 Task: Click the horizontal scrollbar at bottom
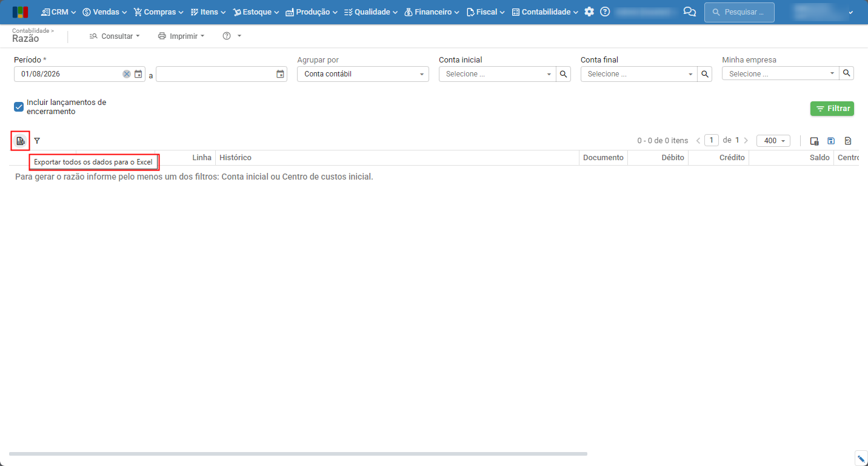pos(298,454)
